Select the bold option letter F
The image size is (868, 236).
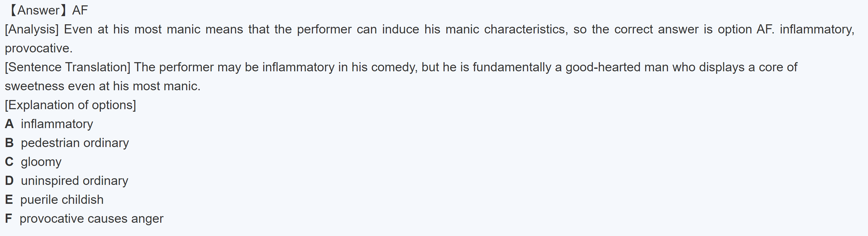tap(9, 219)
